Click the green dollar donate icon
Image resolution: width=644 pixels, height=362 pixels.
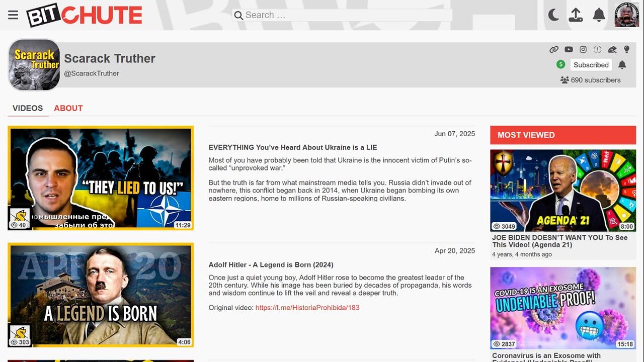(561, 64)
